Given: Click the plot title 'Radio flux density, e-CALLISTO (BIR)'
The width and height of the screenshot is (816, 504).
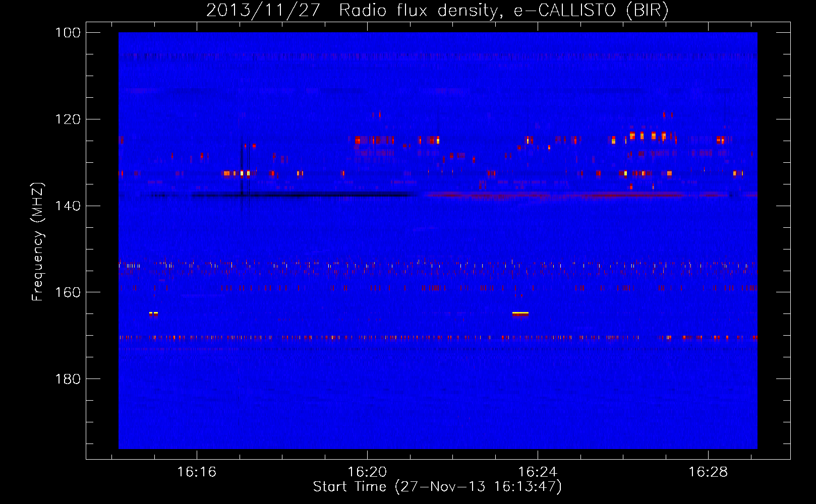Looking at the screenshot, I should click(503, 11).
